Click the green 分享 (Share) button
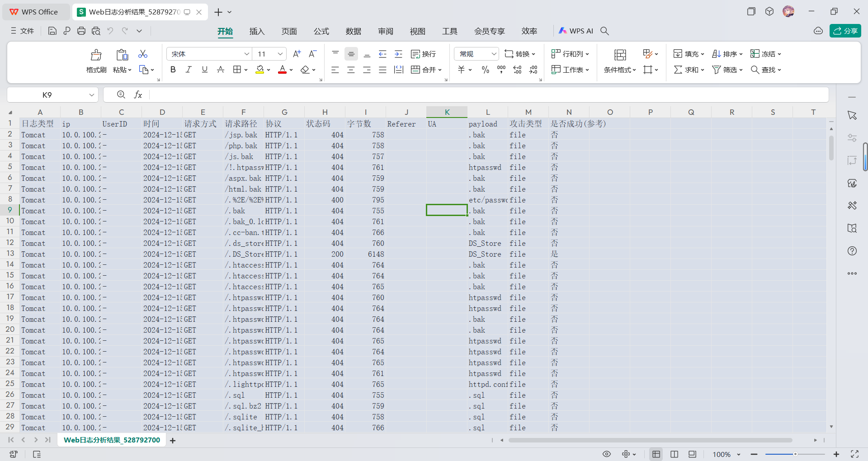 coord(845,31)
